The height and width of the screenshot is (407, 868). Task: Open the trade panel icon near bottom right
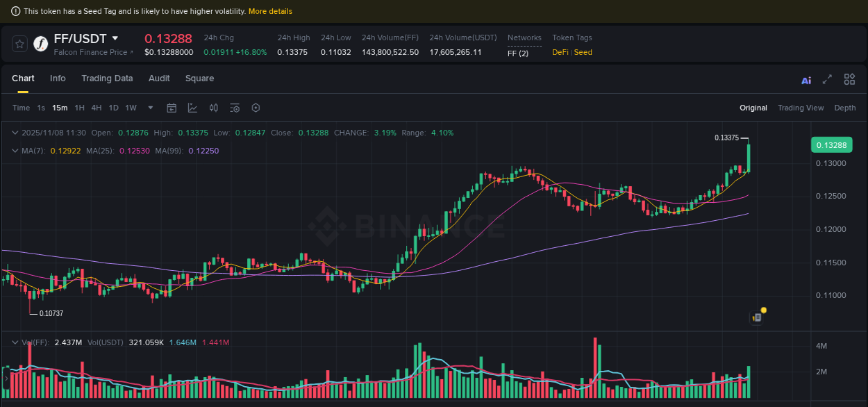[756, 317]
